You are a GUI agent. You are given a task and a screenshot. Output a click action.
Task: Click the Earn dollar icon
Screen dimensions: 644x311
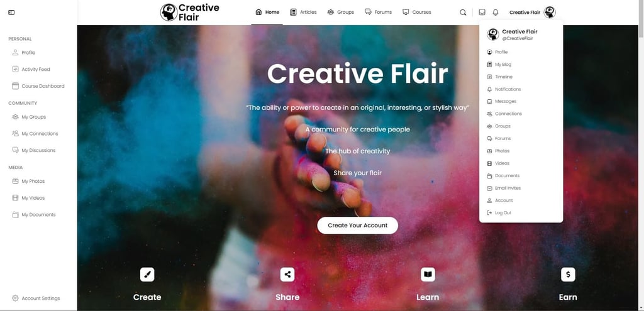pos(568,275)
